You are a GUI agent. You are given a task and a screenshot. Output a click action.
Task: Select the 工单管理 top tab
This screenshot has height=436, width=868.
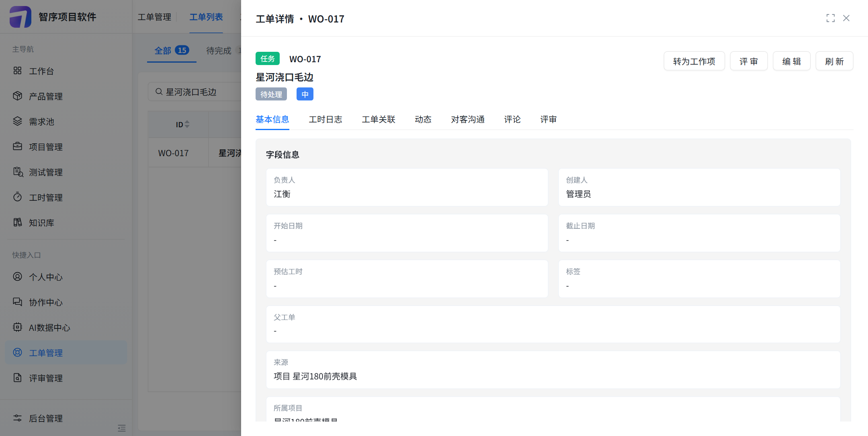[x=154, y=17]
